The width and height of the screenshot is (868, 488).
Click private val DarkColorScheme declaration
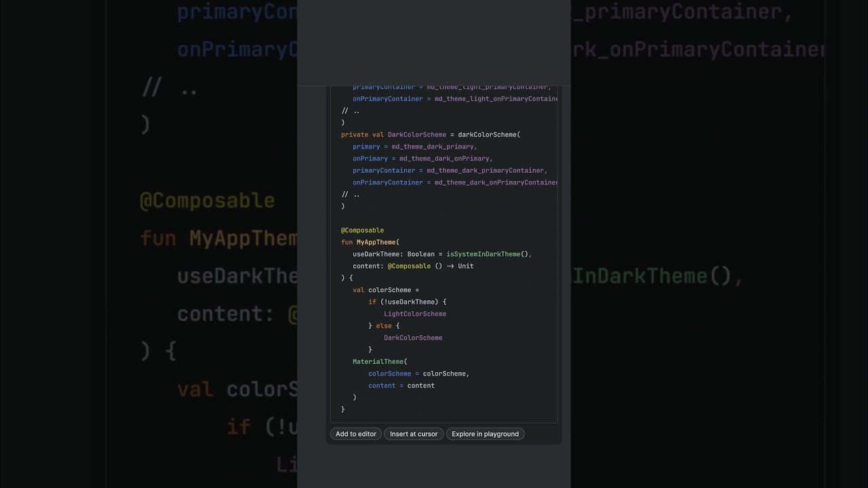coord(431,135)
